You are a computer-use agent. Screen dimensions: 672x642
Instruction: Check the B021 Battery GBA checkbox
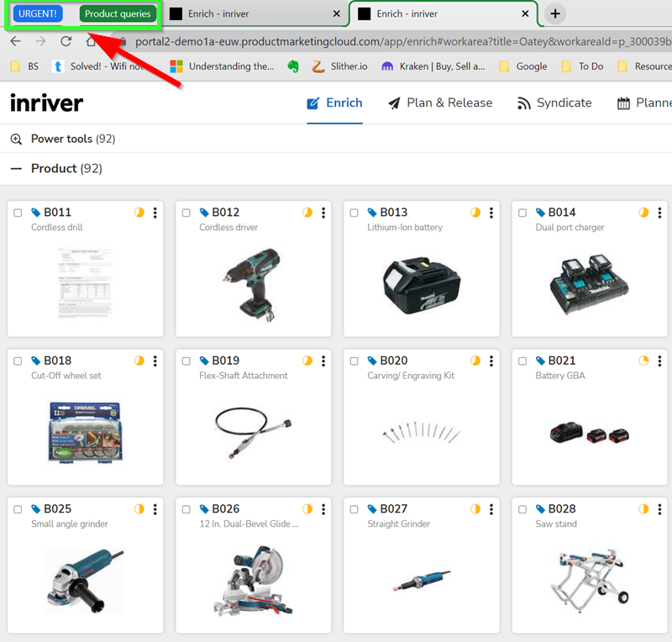[522, 361]
